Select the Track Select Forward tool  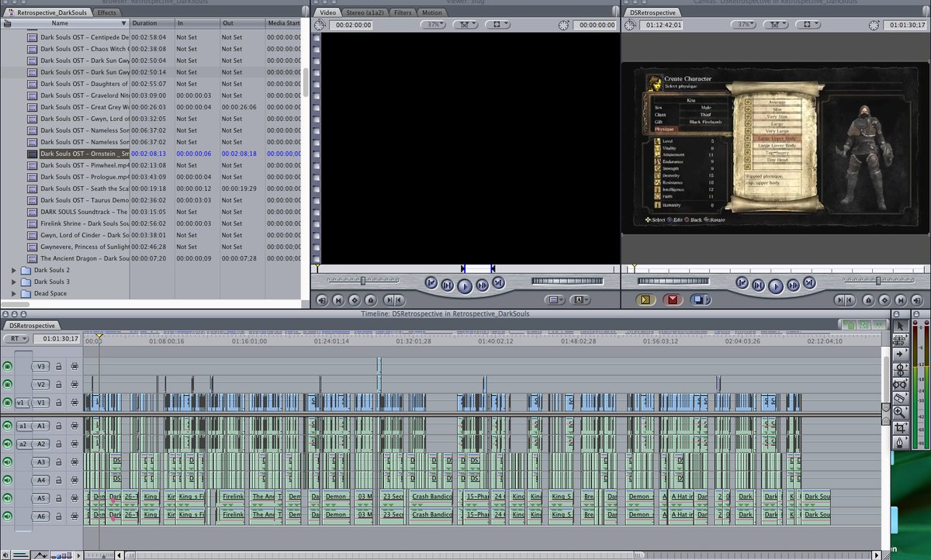tap(900, 354)
